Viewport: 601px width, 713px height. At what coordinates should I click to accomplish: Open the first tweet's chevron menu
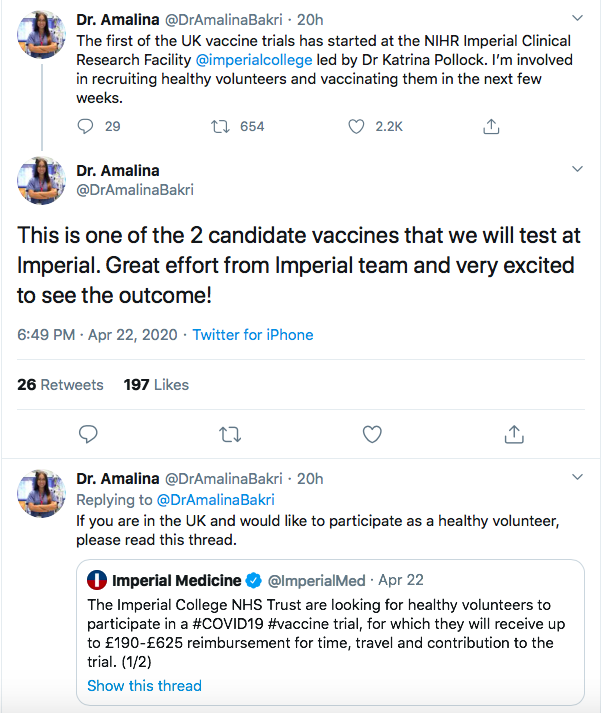point(577,19)
